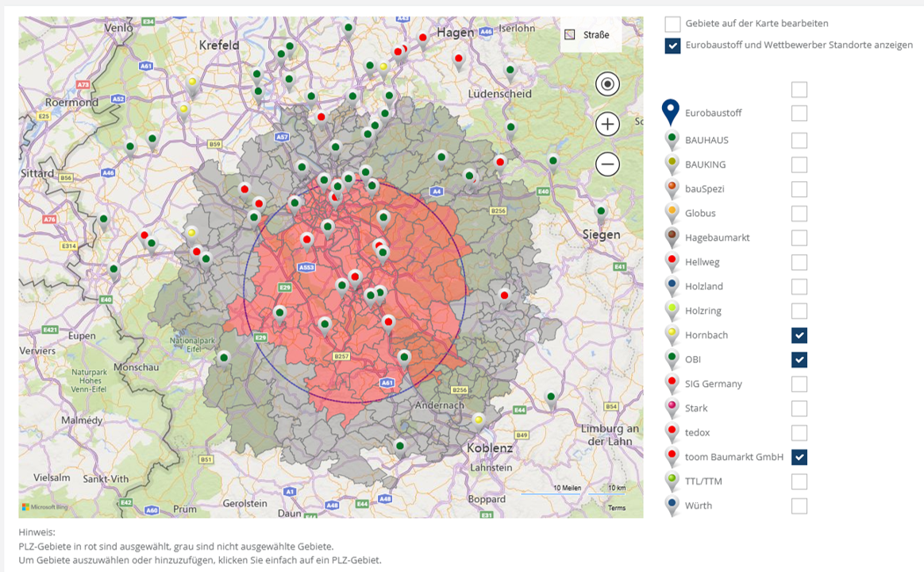
Task: Enable the Würth checkbox
Action: pyautogui.click(x=799, y=506)
